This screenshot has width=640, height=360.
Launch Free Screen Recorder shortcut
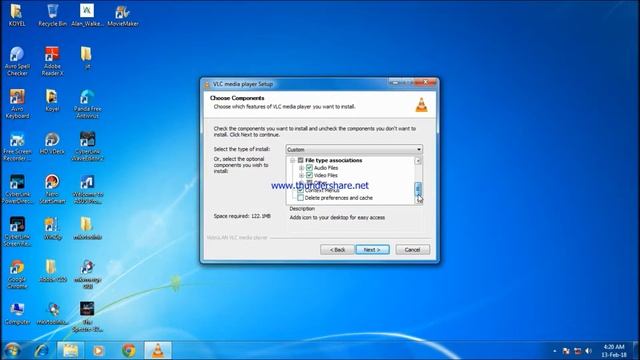click(17, 147)
